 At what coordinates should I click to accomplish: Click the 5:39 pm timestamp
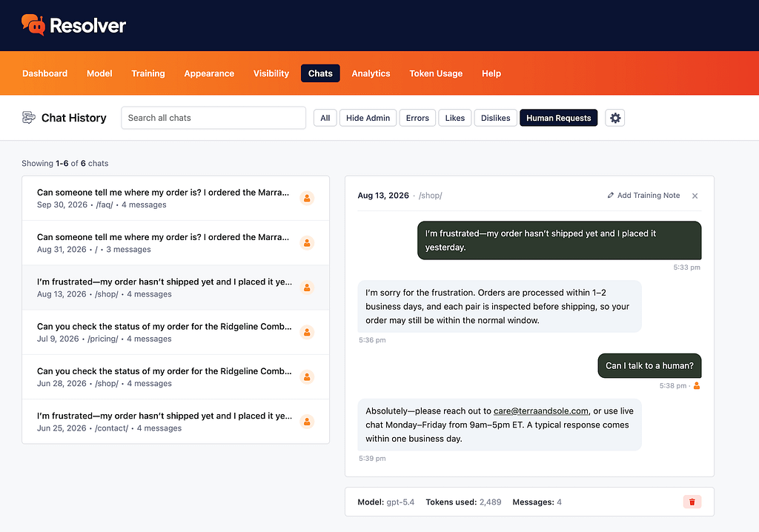[372, 459]
